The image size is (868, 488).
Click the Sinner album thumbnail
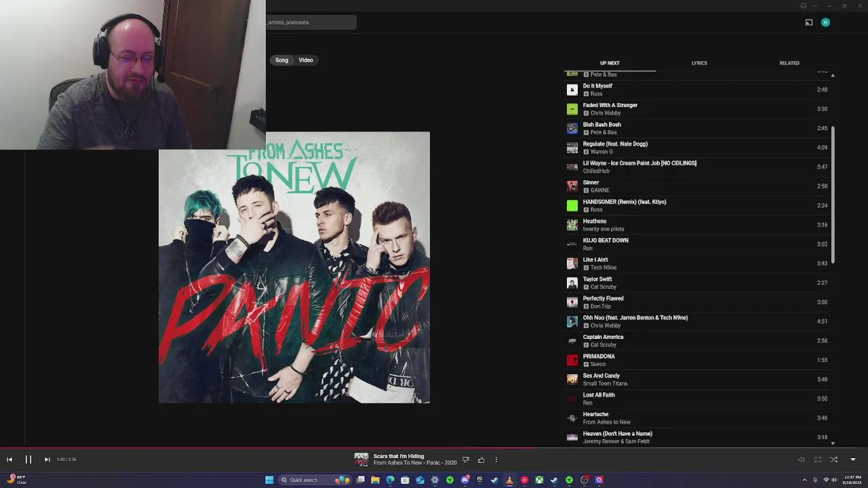click(572, 186)
